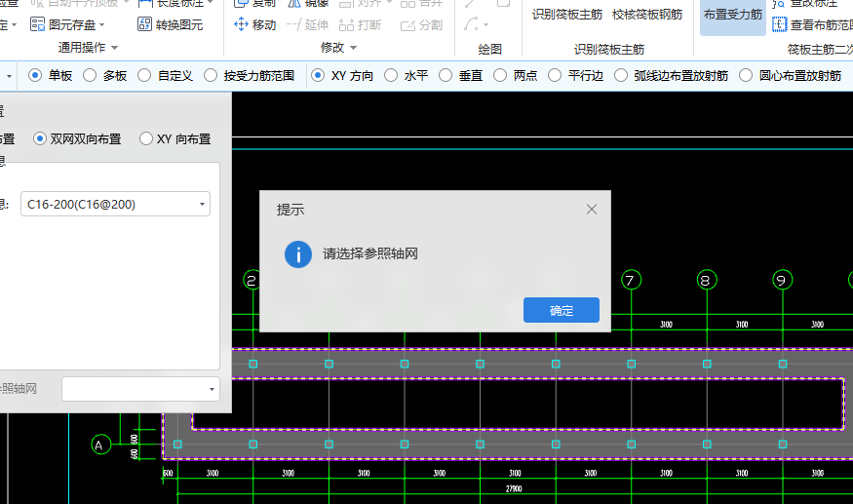853x504 pixels.
Task: Click the 转换图元 convert-element icon
Action: click(144, 24)
